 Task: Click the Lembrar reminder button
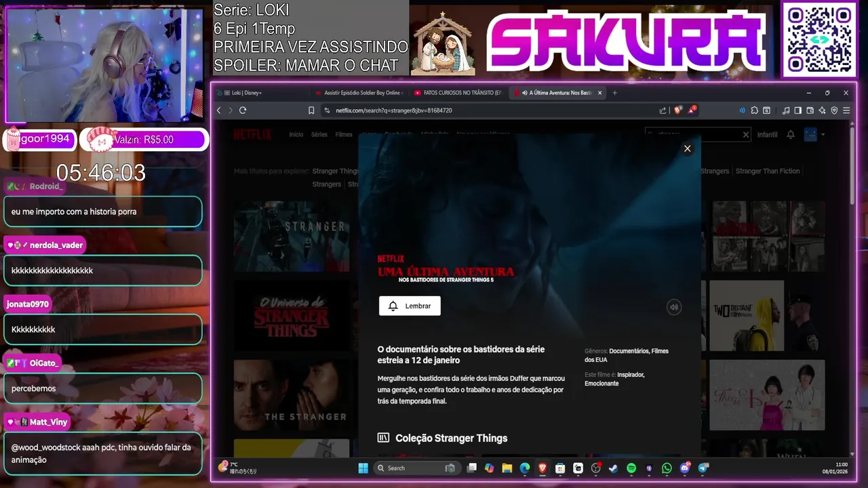click(410, 306)
